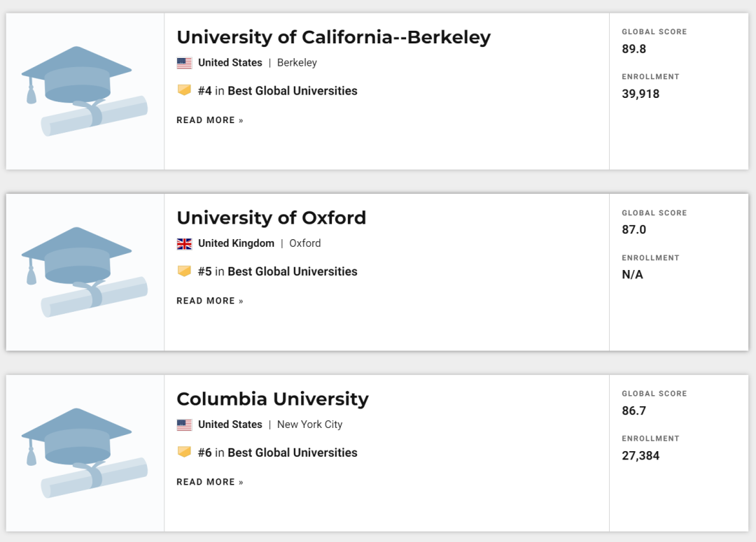Screen dimensions: 756x542
Task: Open the #6 in Best Global Universities link
Action: pyautogui.click(x=278, y=452)
